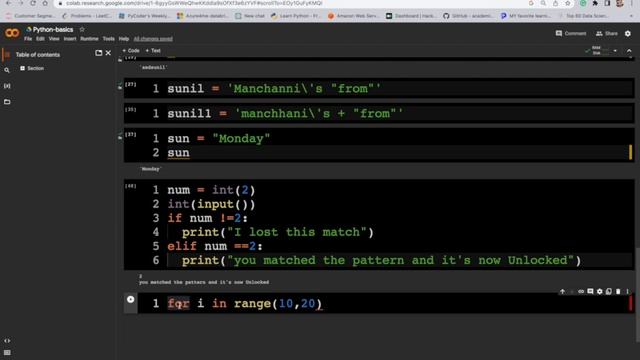Image resolution: width=640 pixels, height=360 pixels.
Task: Open Colab settings gear in header
Action: (628, 33)
